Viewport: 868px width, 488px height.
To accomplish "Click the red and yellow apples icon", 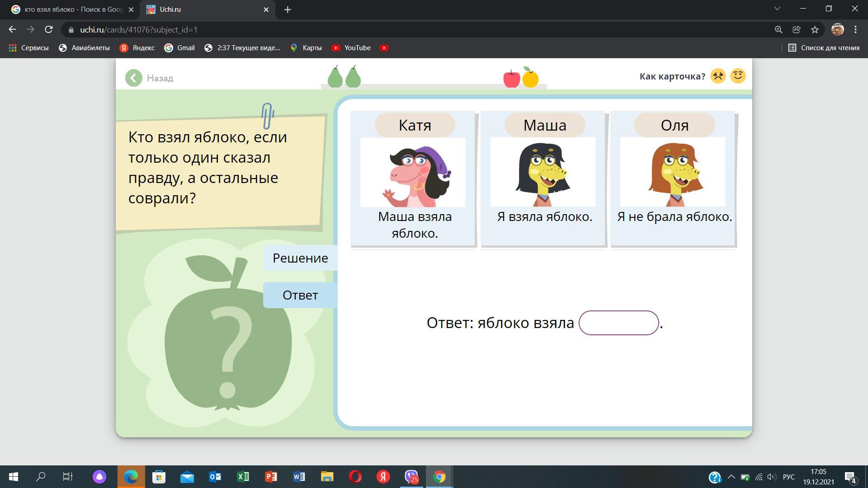I will click(x=521, y=78).
